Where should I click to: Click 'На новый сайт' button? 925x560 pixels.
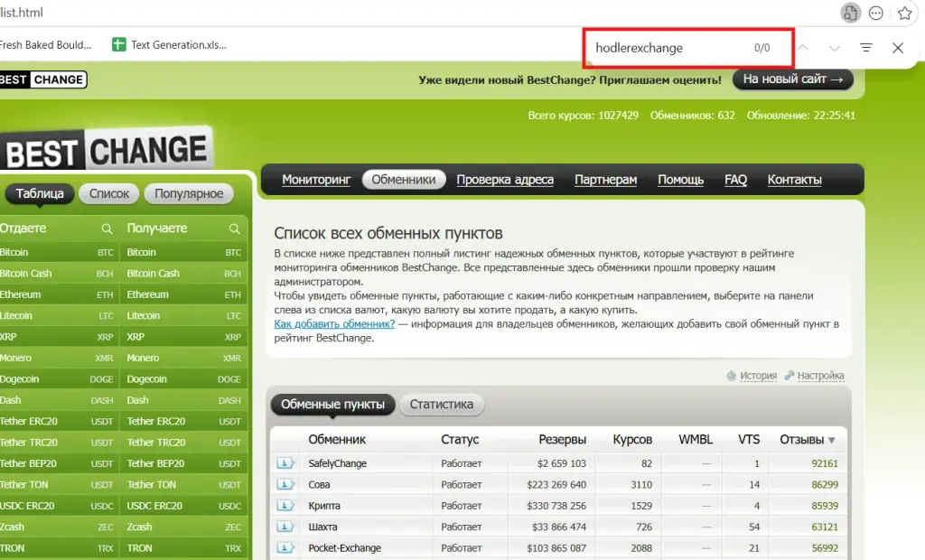[x=793, y=79]
